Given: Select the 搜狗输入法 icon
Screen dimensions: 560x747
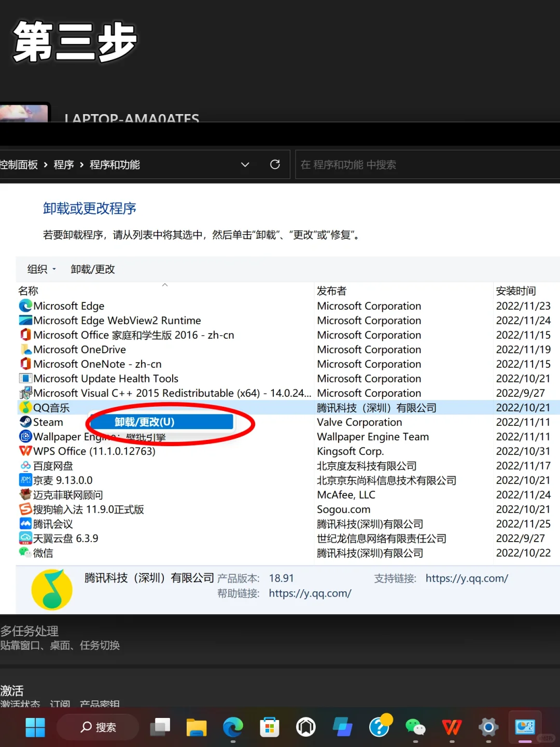Looking at the screenshot, I should (25, 509).
